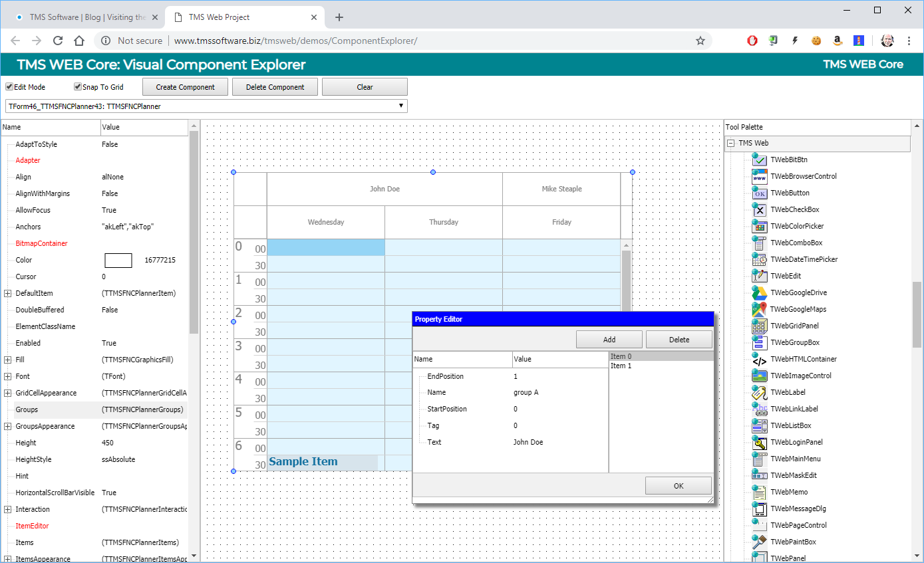Expand the Interaction property node

click(8, 509)
